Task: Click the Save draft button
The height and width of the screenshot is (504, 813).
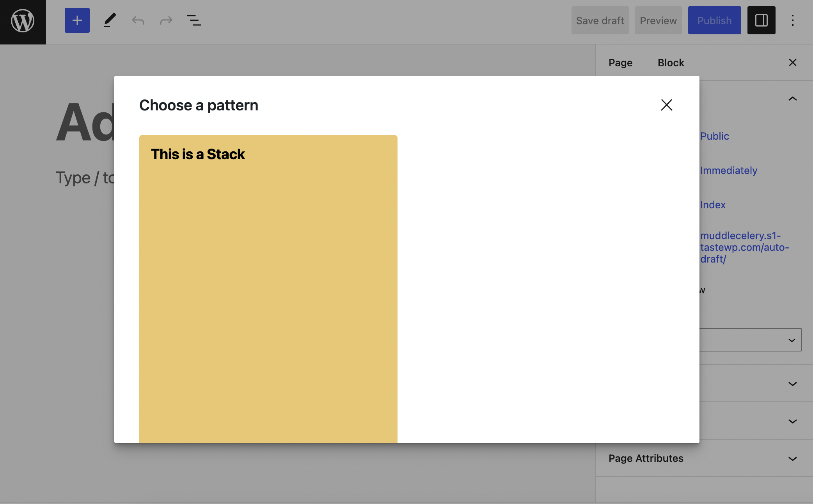Action: (600, 20)
